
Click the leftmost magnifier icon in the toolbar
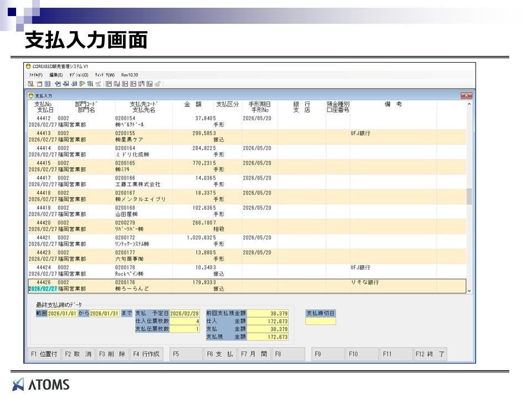pos(30,84)
